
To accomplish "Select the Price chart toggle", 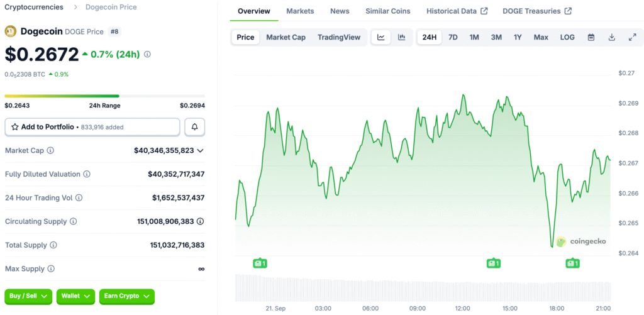I will point(246,37).
